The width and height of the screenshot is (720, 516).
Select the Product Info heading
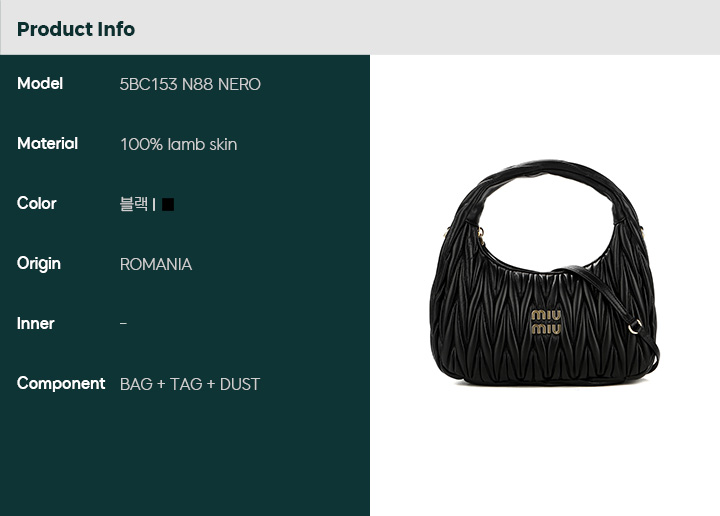tap(76, 29)
